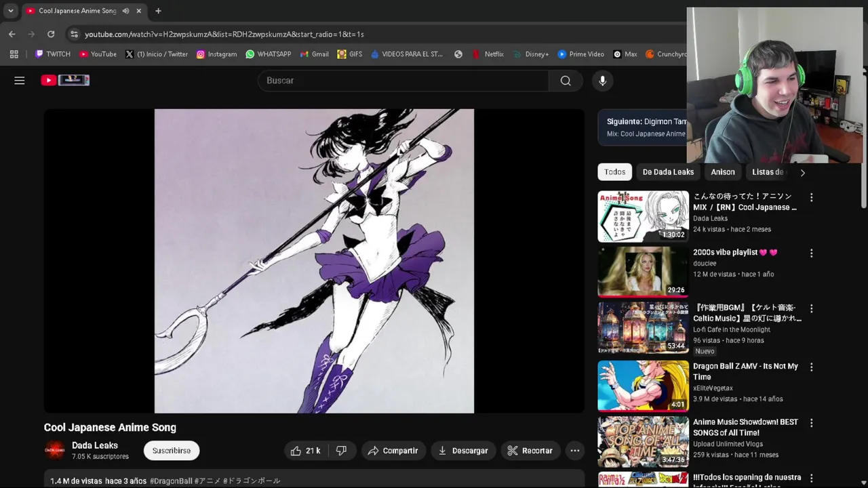Open options for Celtic Music video
868x488 pixels.
point(812,308)
